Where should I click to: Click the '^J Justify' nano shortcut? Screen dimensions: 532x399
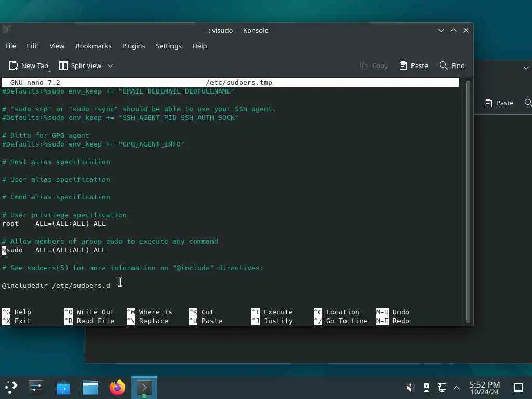point(272,321)
